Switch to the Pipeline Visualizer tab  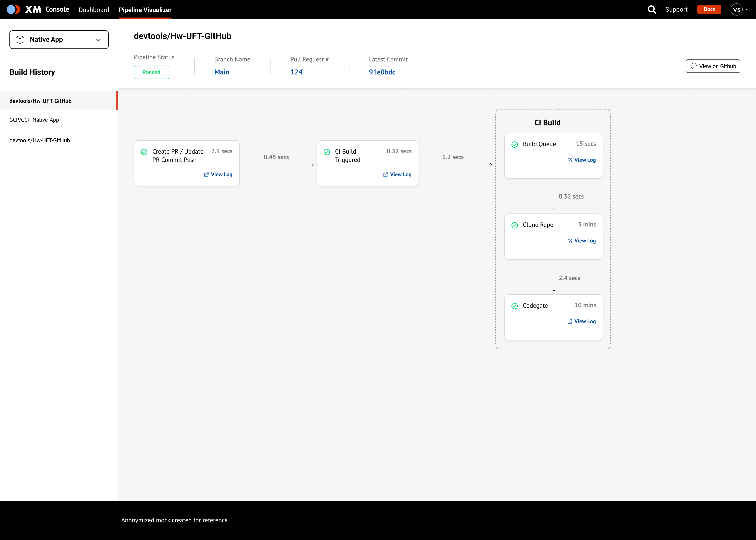(145, 10)
